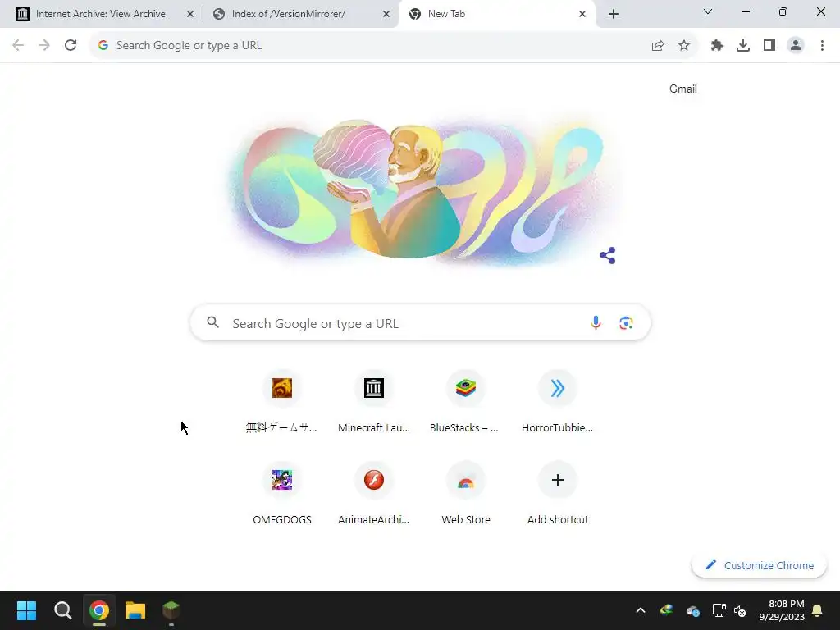Open the Extensions puzzle icon
Image resolution: width=840 pixels, height=630 pixels.
(x=717, y=46)
